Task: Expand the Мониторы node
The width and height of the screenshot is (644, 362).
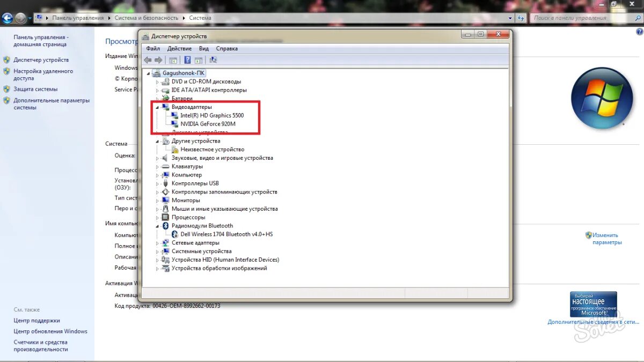Action: click(x=158, y=201)
